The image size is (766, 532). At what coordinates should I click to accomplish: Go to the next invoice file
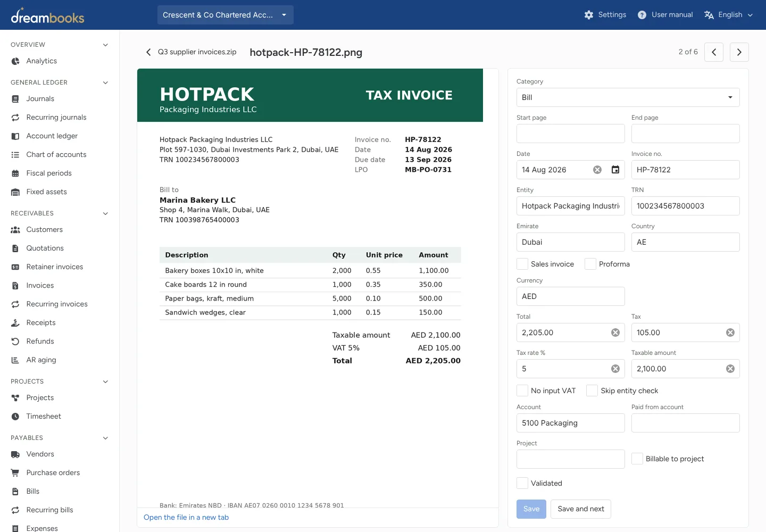coord(739,52)
